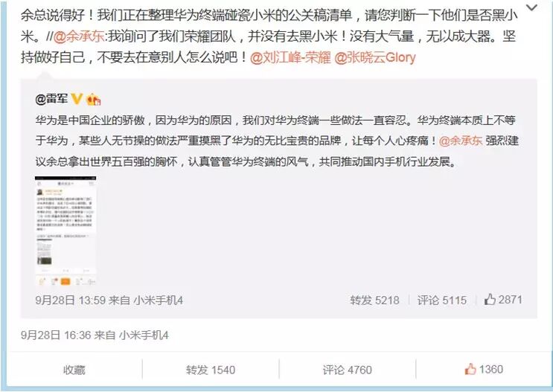Open @张晓云Glory profile link
The image size is (553, 392).
tap(374, 57)
